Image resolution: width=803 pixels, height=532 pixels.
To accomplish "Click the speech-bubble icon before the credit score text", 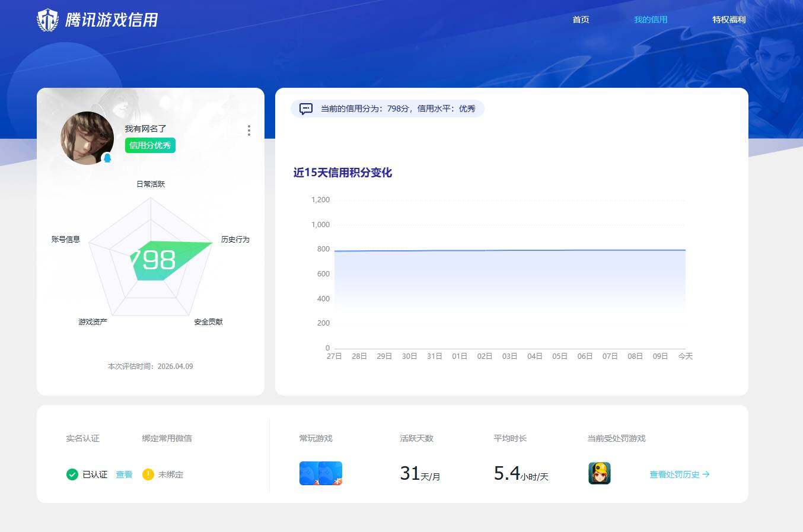I will [305, 109].
